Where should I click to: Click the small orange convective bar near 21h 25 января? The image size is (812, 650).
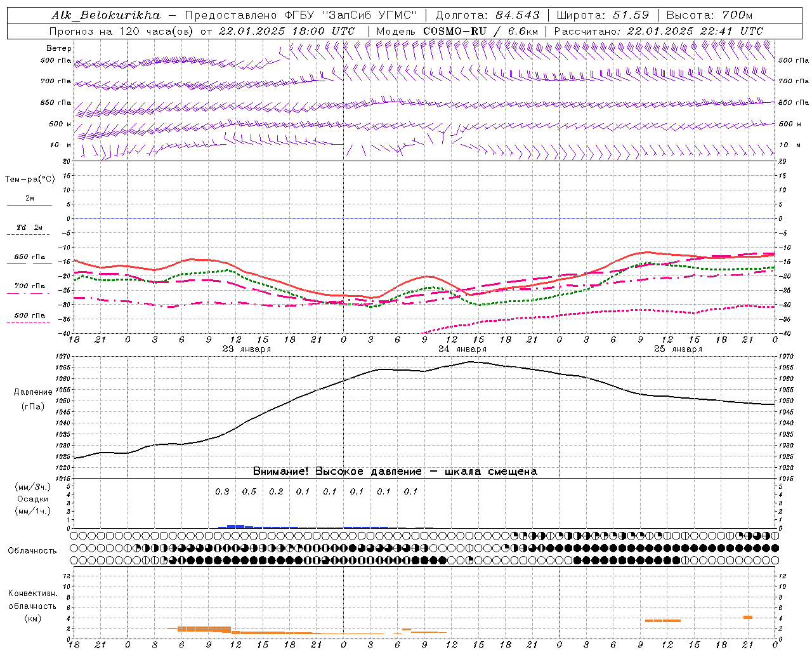coord(748,617)
